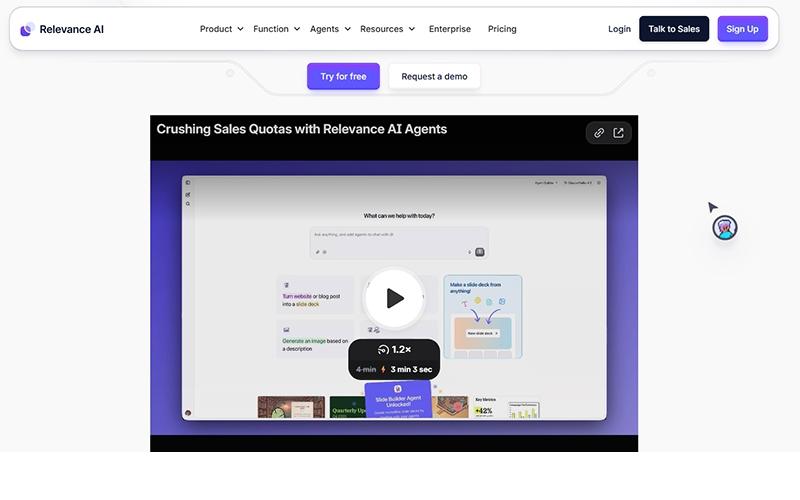Screen dimensions: 800x500
Task: Click 'Generate an image' suggestion card
Action: point(315,339)
